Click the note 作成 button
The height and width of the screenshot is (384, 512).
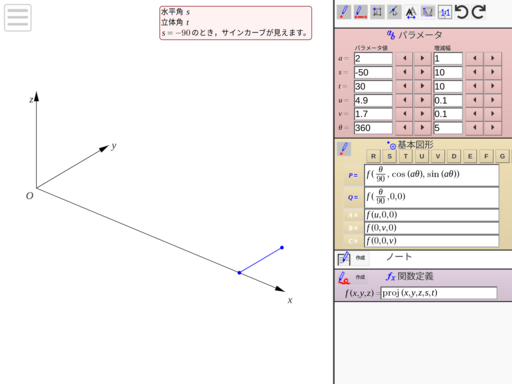click(x=361, y=258)
